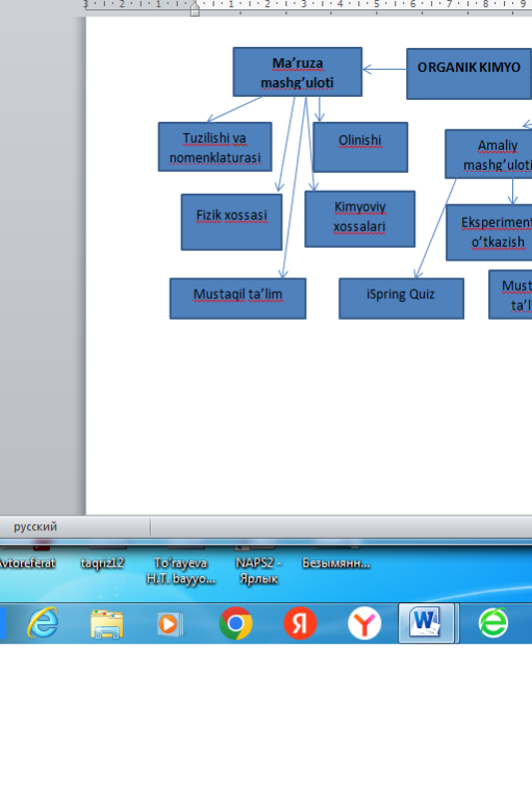Select the Olinishi shape
The width and height of the screenshot is (532, 799).
[x=360, y=147]
